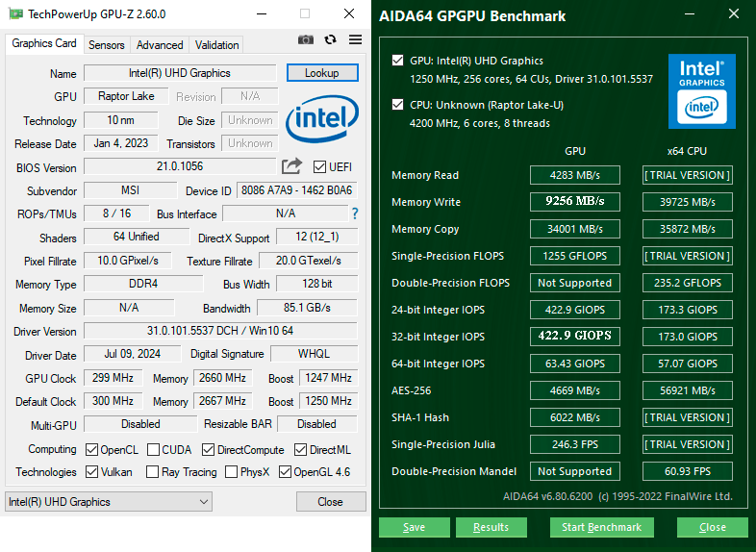
Task: Click the Results button in AIDA64
Action: (491, 527)
